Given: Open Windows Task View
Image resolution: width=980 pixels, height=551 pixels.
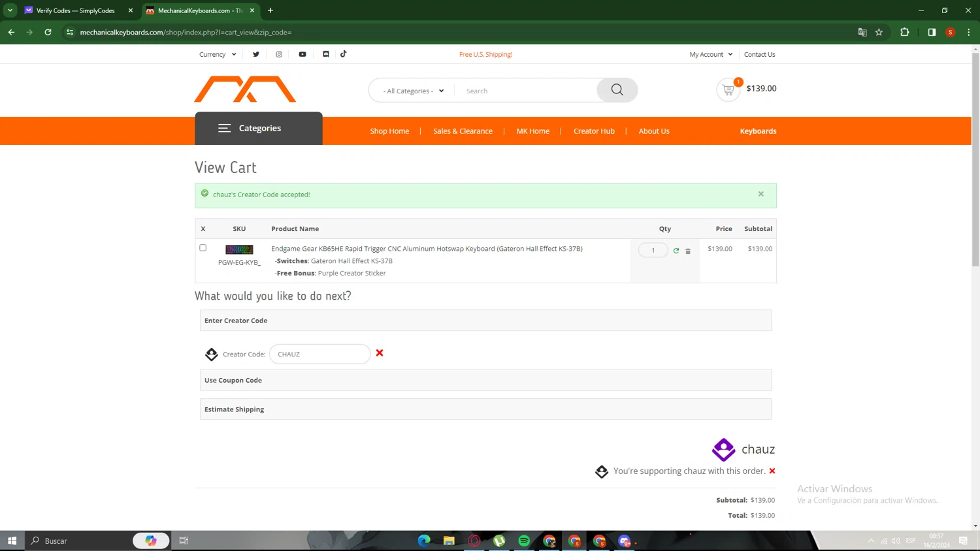Looking at the screenshot, I should tap(184, 541).
